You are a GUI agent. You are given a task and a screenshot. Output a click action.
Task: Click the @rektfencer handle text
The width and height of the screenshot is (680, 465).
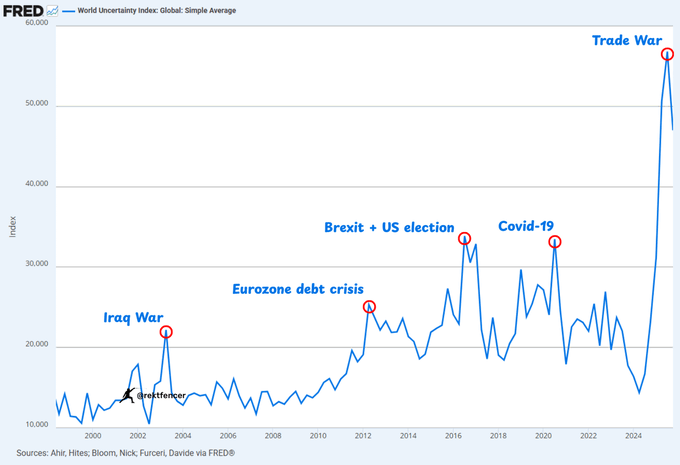(161, 396)
